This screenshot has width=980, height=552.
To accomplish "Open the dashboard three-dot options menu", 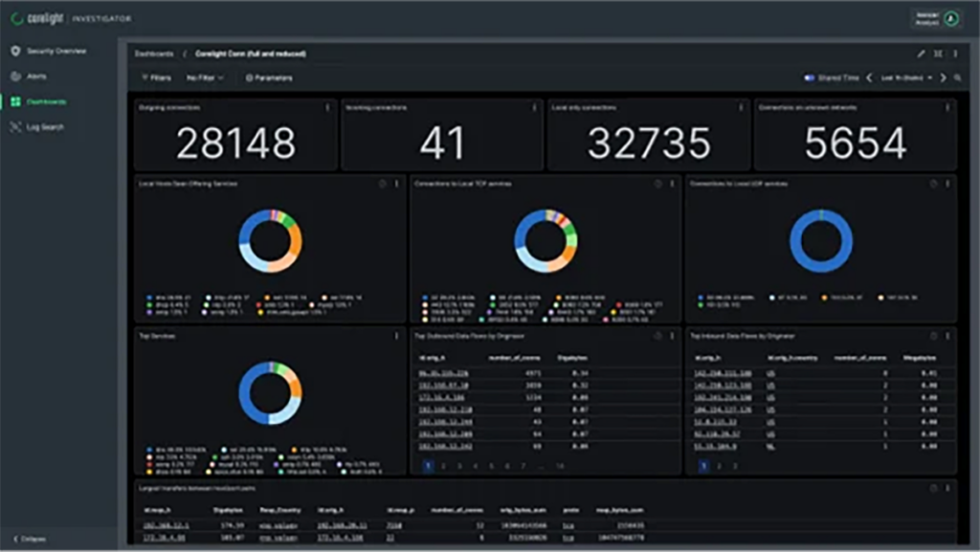I will (954, 54).
